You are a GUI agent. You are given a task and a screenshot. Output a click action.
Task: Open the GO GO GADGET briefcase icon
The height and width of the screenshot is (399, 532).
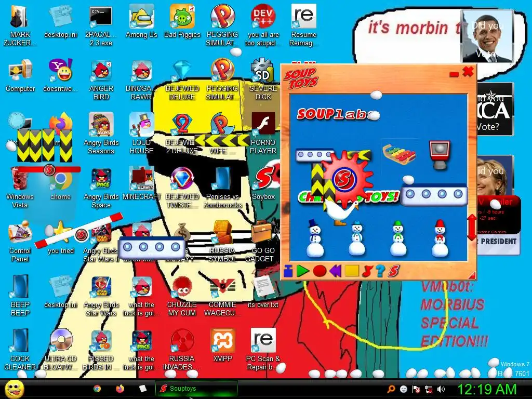click(x=263, y=241)
